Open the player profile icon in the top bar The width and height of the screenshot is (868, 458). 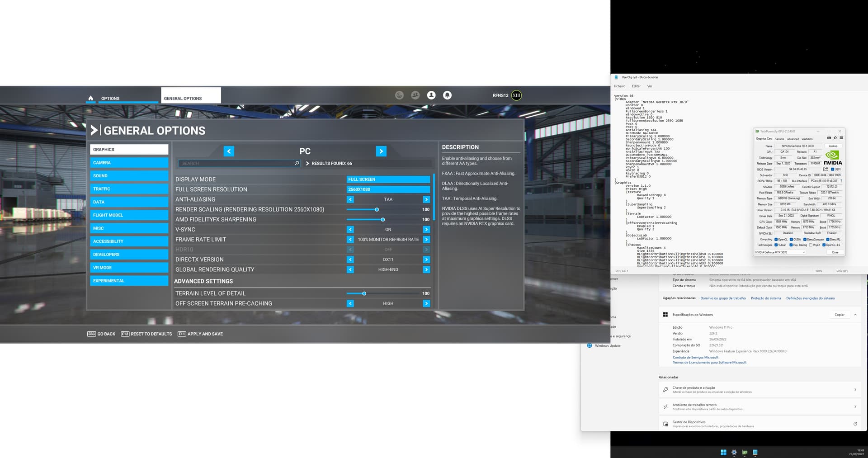click(431, 95)
